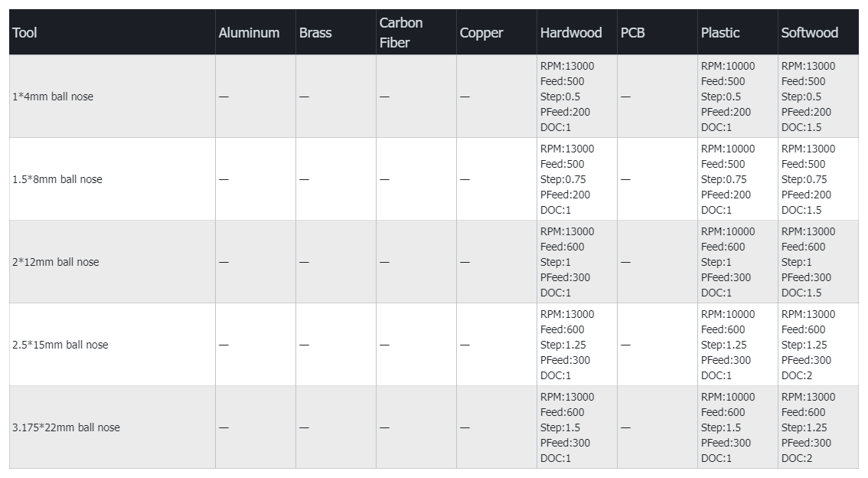This screenshot has width=868, height=478.
Task: Click the Tool column header
Action: (24, 33)
